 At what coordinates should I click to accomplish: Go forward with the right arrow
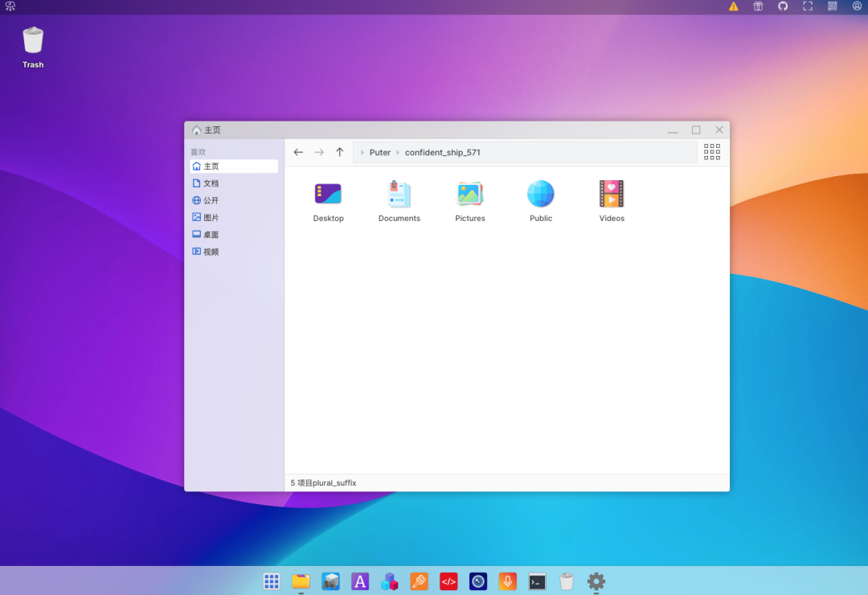tap(319, 152)
